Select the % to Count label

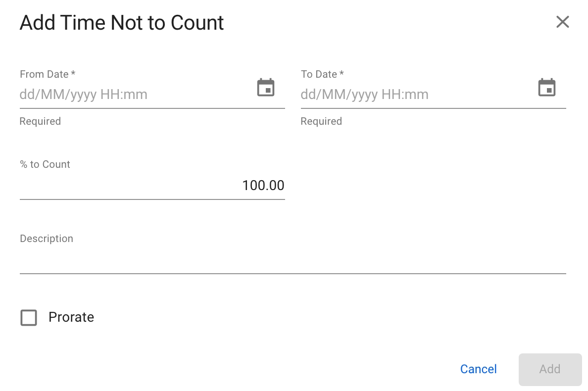[x=45, y=164]
